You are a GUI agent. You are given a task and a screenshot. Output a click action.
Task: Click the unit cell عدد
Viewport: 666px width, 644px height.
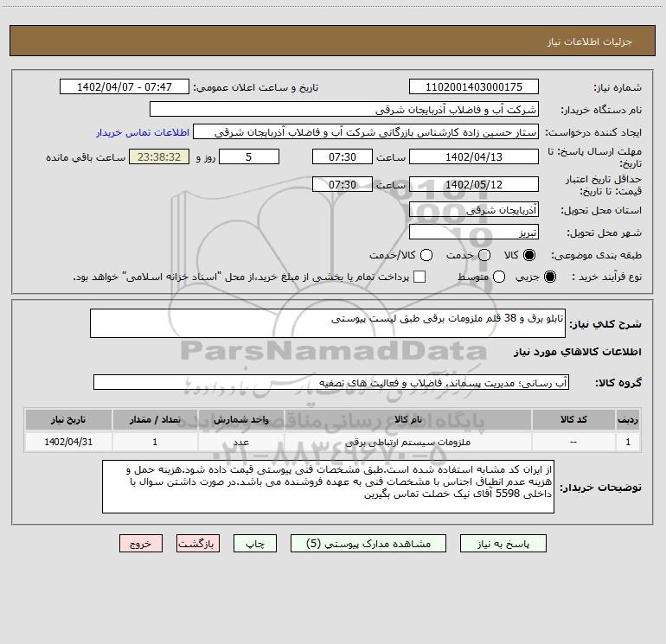tap(240, 442)
